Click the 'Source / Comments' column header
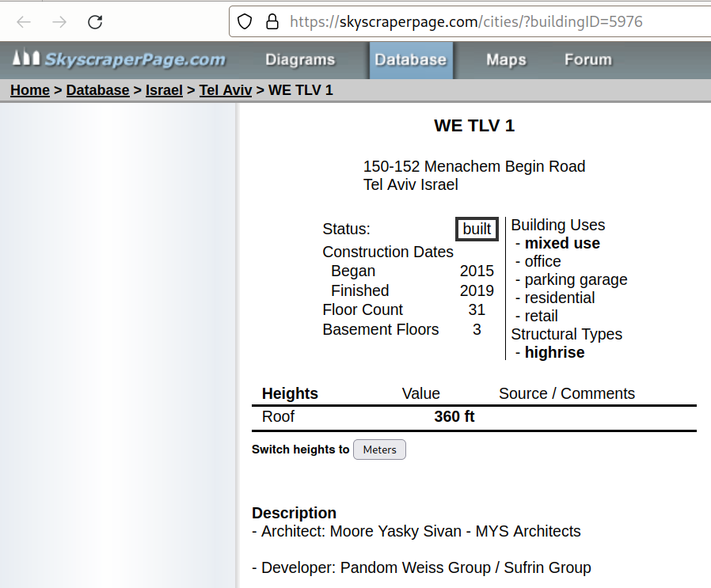Screen dimensions: 711x588 567,393
